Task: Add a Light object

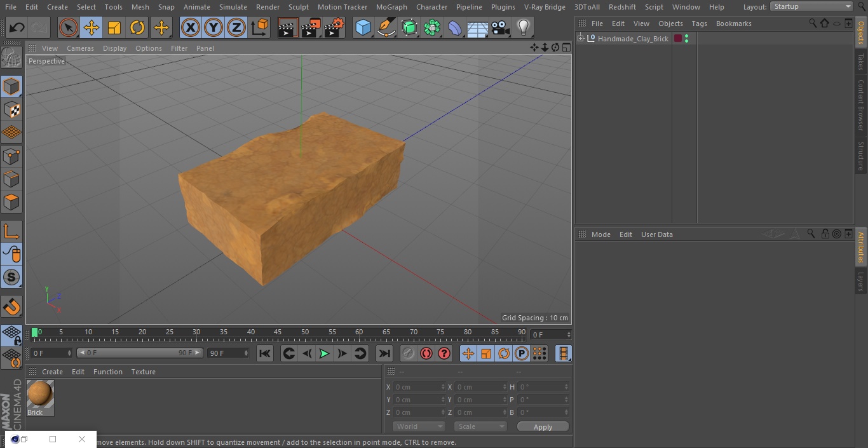Action: click(x=524, y=28)
